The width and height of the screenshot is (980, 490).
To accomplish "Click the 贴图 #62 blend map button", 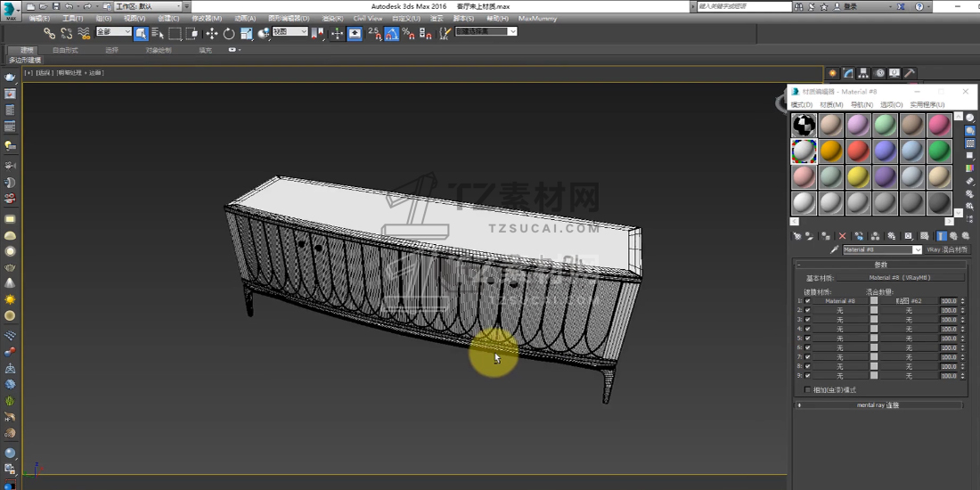I will point(909,301).
